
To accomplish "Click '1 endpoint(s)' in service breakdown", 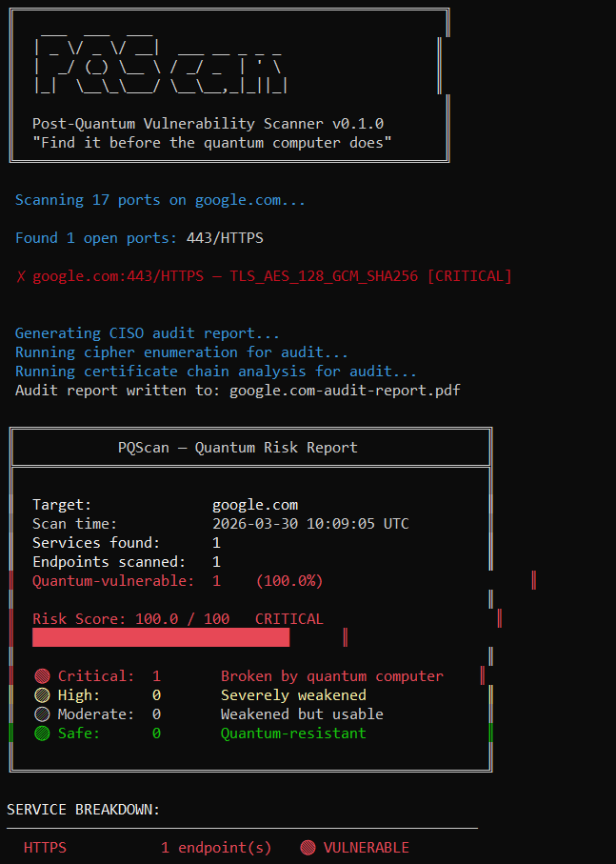I will pos(216,848).
